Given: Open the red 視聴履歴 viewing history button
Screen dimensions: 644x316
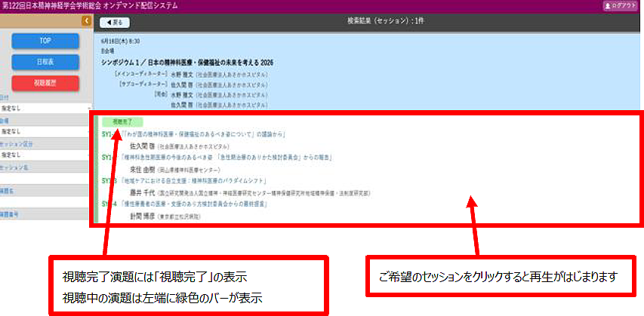Looking at the screenshot, I should click(45, 83).
